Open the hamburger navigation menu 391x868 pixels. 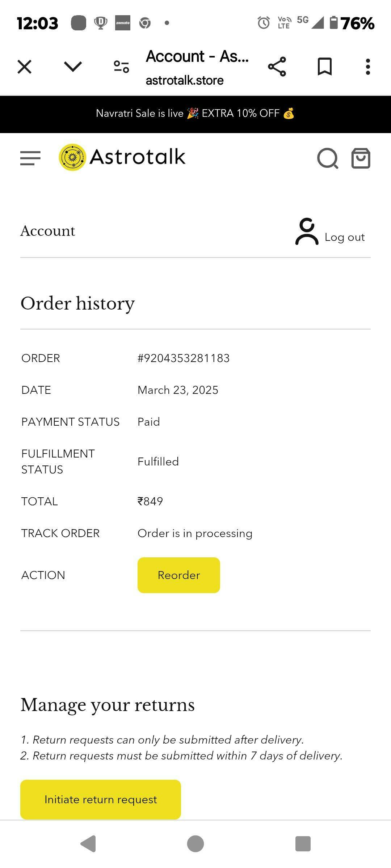[30, 158]
